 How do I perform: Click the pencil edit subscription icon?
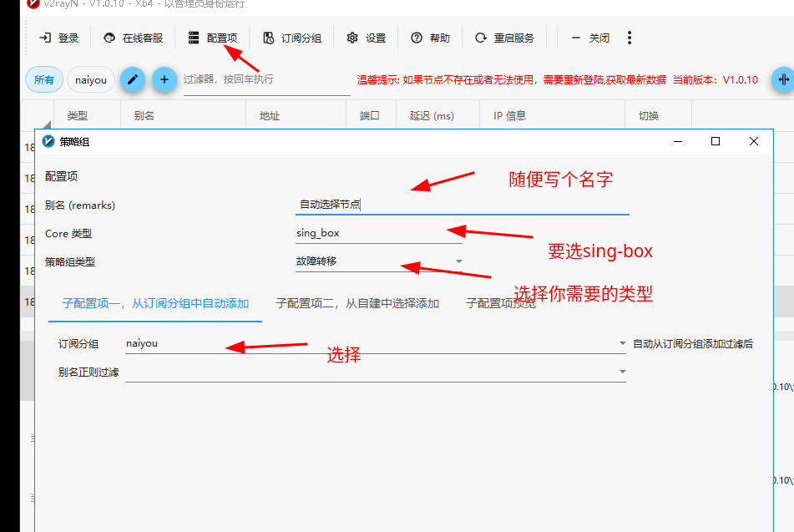133,79
